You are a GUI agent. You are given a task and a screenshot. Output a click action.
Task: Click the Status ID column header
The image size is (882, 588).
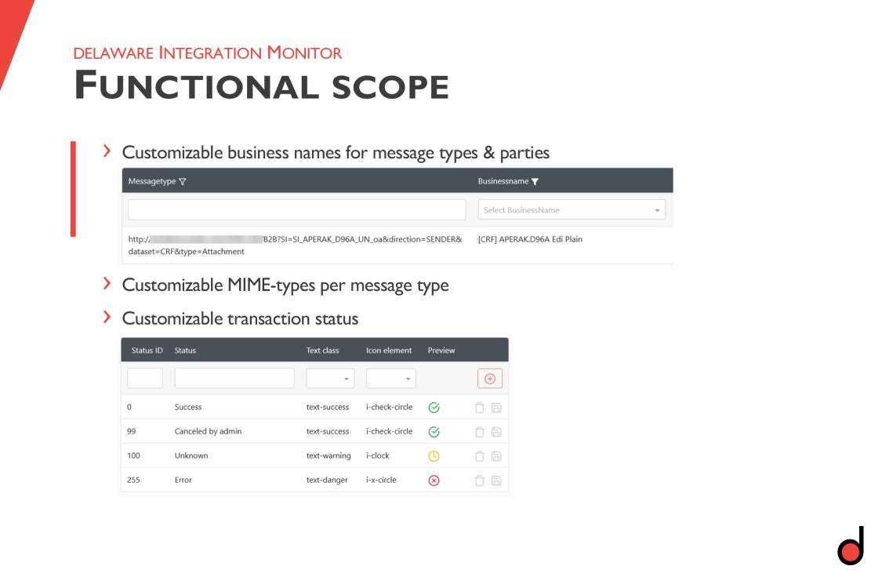tap(147, 350)
